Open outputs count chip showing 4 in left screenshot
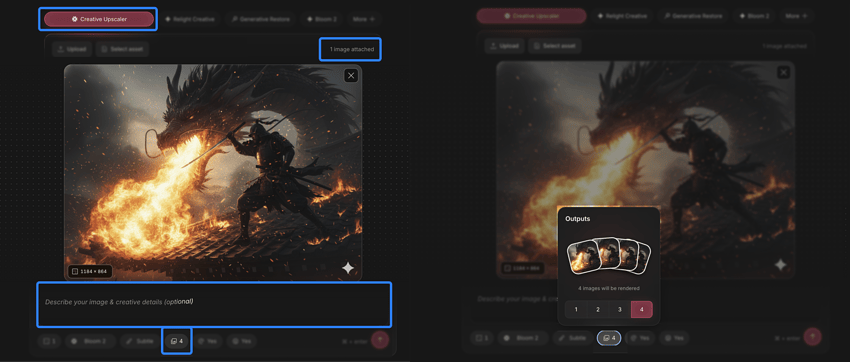The height and width of the screenshot is (362, 850). (177, 341)
